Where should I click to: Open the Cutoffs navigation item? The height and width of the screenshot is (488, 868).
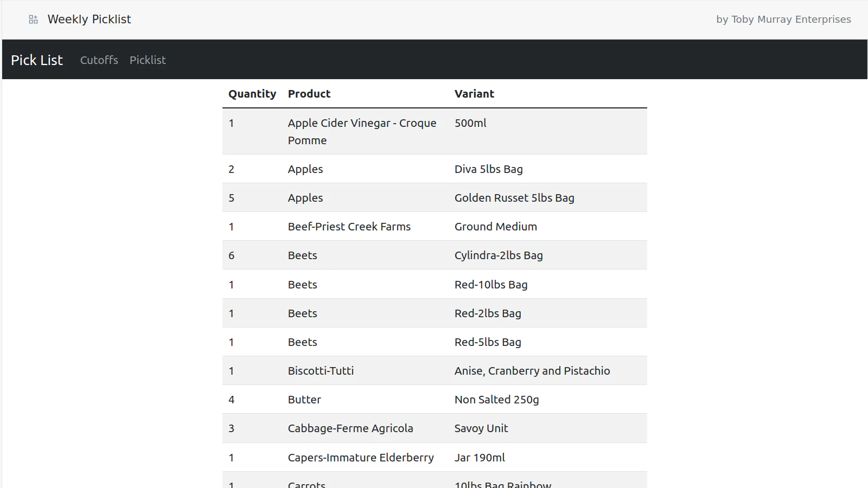coord(99,60)
